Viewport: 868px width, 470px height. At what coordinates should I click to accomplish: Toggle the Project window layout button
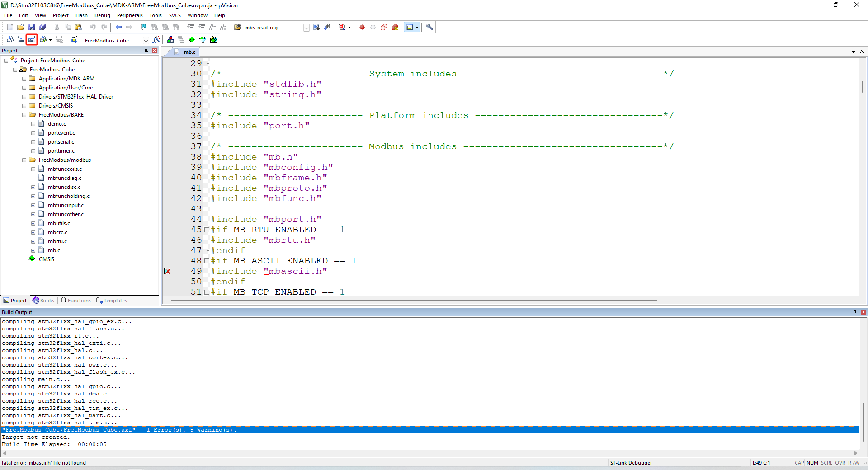(x=410, y=27)
